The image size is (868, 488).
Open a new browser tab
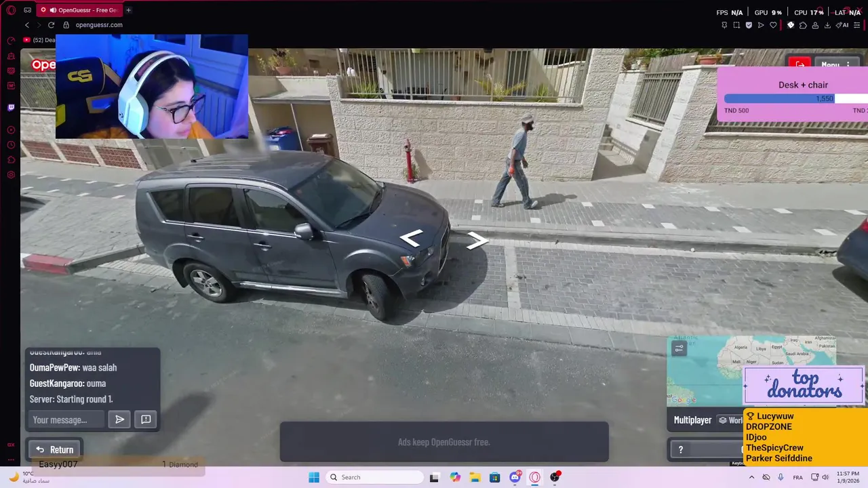128,10
